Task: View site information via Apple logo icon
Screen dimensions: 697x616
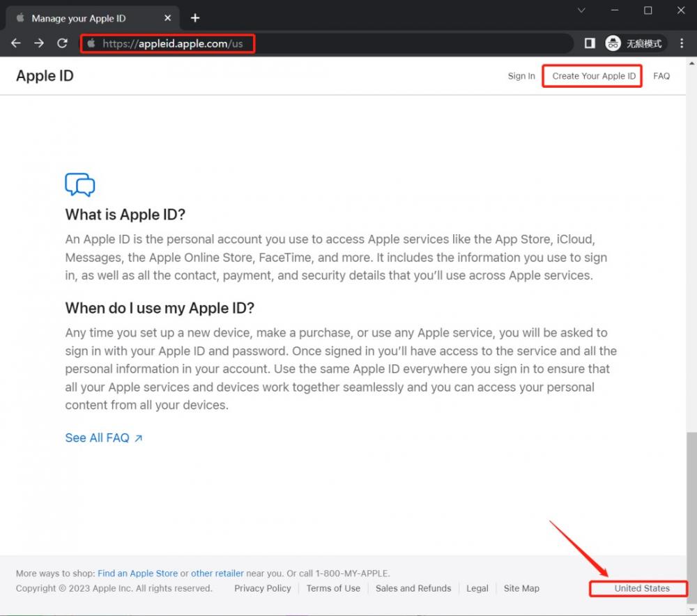Action: pos(91,43)
